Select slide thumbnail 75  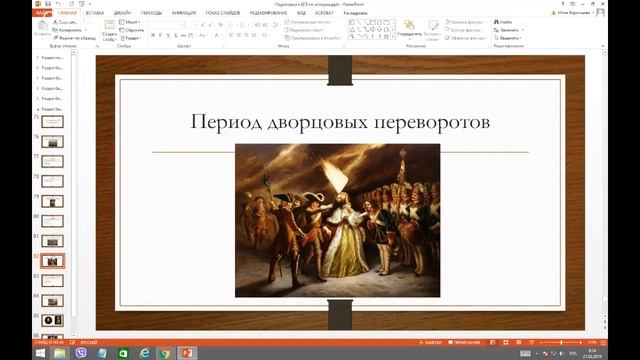click(x=52, y=122)
